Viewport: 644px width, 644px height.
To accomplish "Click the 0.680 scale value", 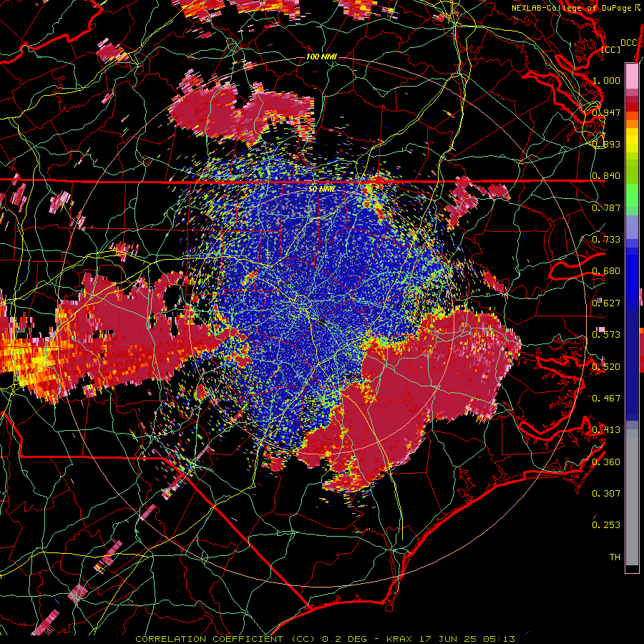I will click(606, 271).
